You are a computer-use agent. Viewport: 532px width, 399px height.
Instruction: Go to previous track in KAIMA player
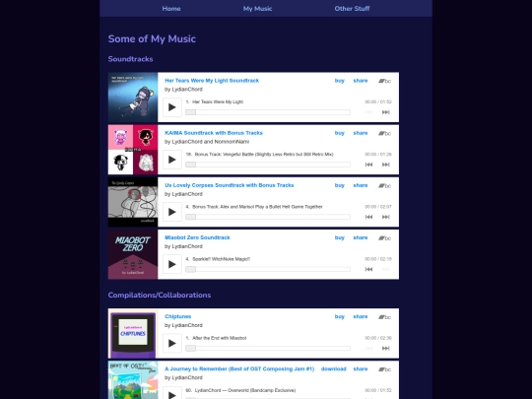click(368, 165)
